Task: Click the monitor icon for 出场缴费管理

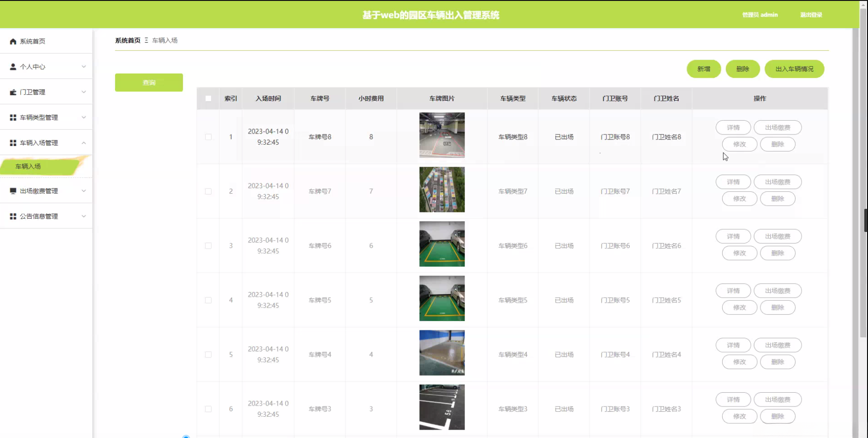Action: 13,191
